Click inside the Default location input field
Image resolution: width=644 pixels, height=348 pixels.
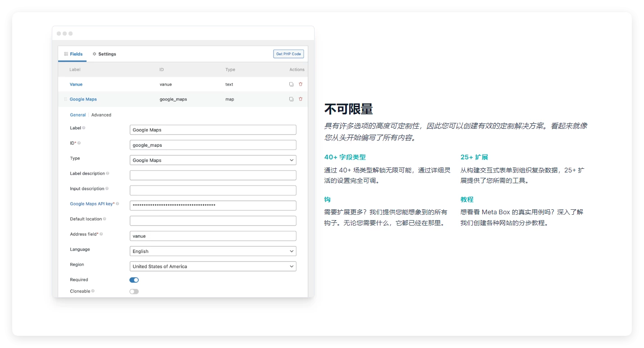tap(213, 221)
